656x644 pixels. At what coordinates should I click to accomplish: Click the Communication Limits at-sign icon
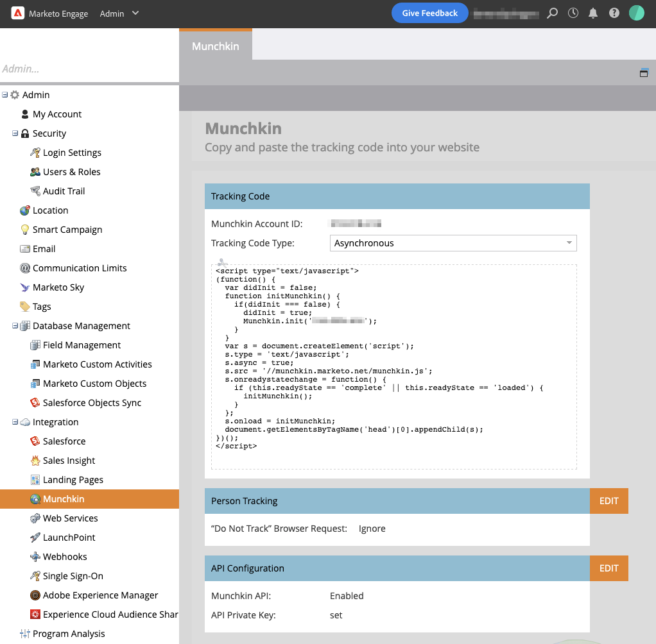coord(25,268)
